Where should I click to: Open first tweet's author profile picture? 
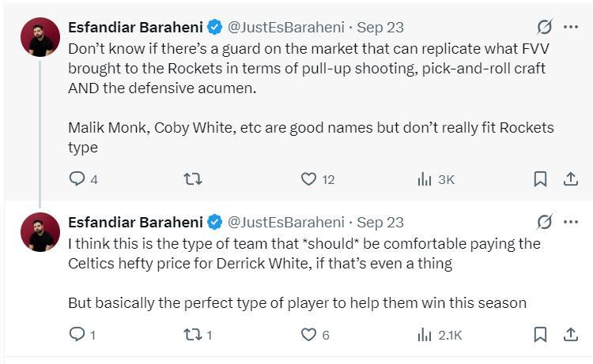40,37
